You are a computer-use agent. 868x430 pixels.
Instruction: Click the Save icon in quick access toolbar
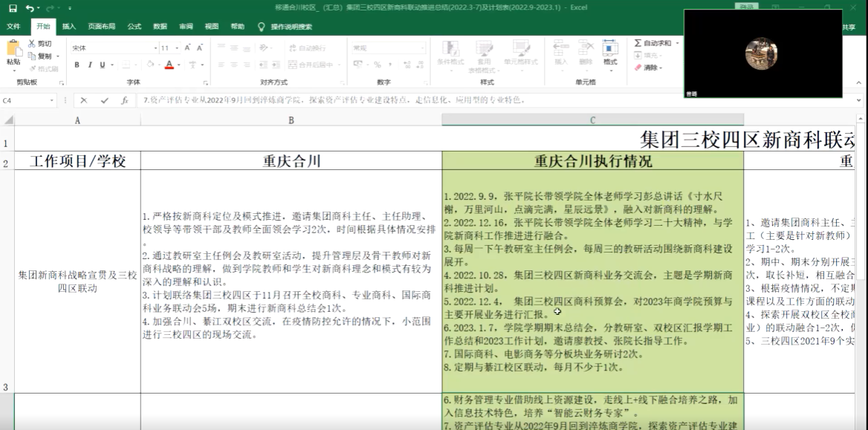[13, 8]
